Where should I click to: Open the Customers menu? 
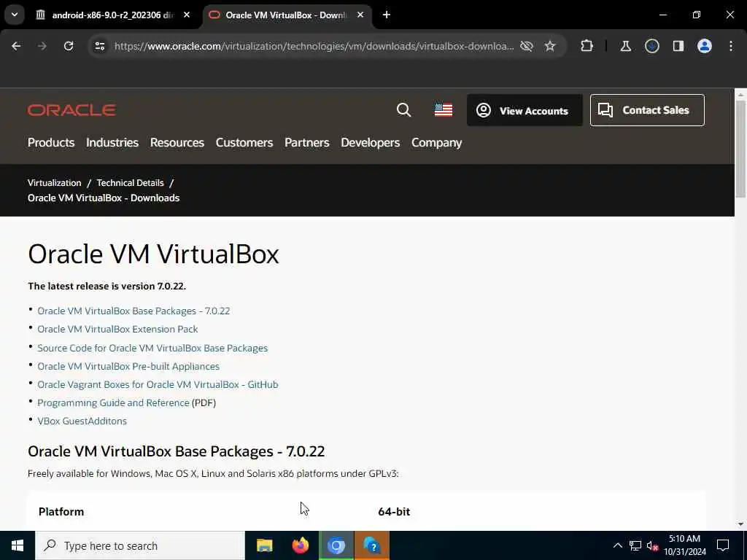[244, 142]
